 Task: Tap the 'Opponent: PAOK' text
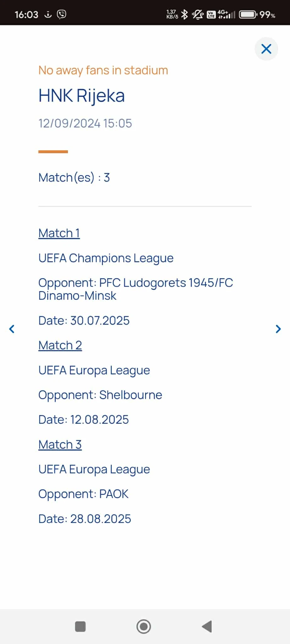(x=83, y=494)
